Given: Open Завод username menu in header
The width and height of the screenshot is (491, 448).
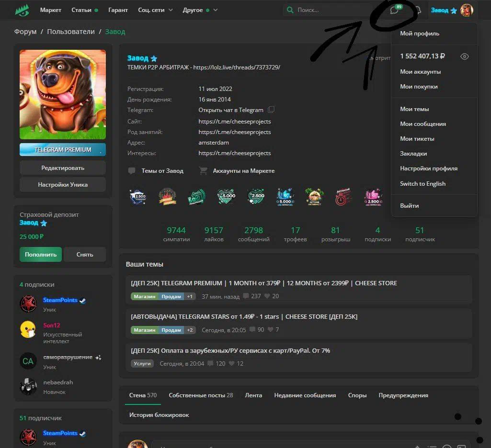Looking at the screenshot, I should pos(440,10).
